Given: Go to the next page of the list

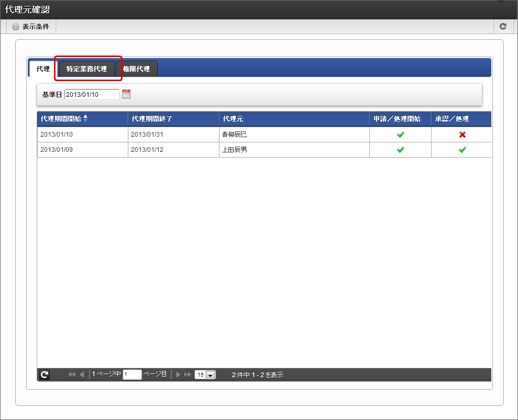Looking at the screenshot, I should 178,374.
